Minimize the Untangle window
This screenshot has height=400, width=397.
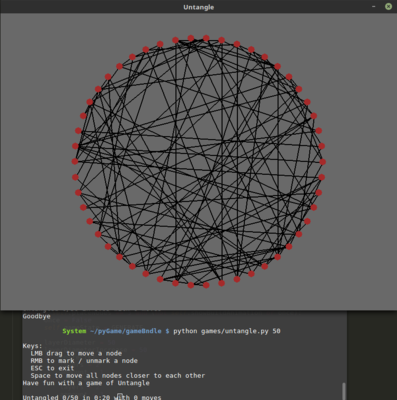374,7
